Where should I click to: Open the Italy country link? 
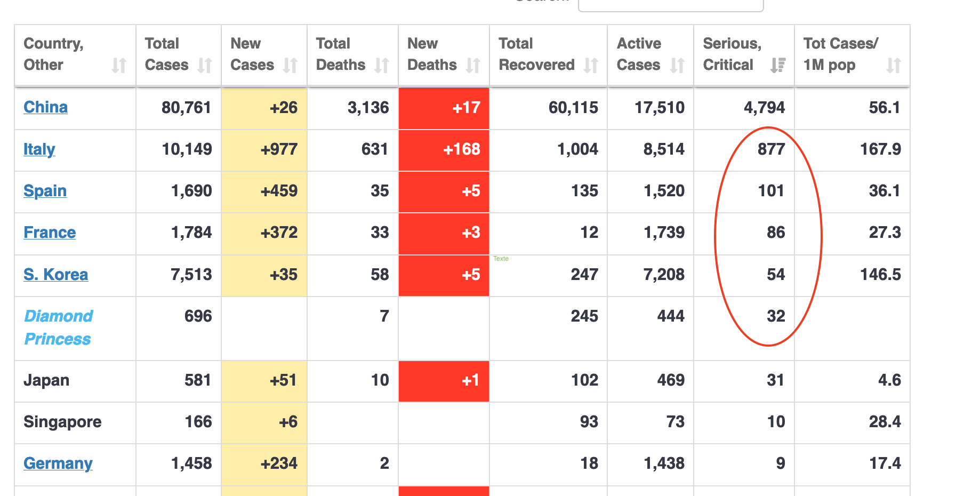click(39, 149)
